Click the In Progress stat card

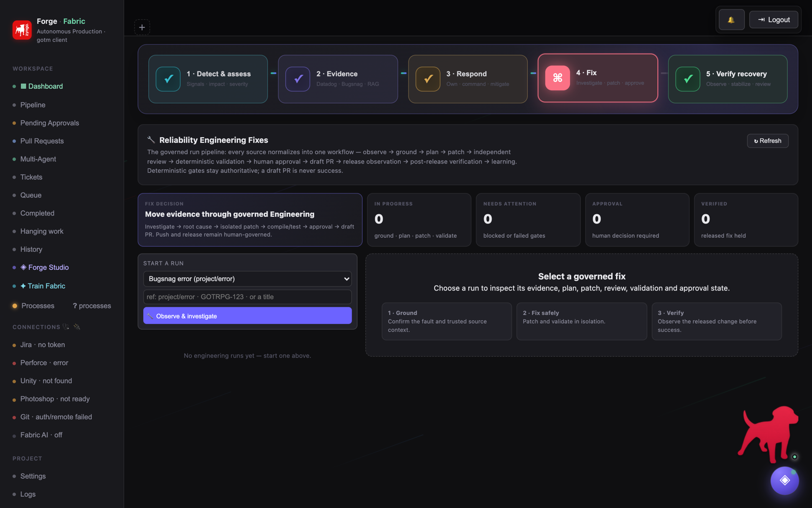(419, 220)
